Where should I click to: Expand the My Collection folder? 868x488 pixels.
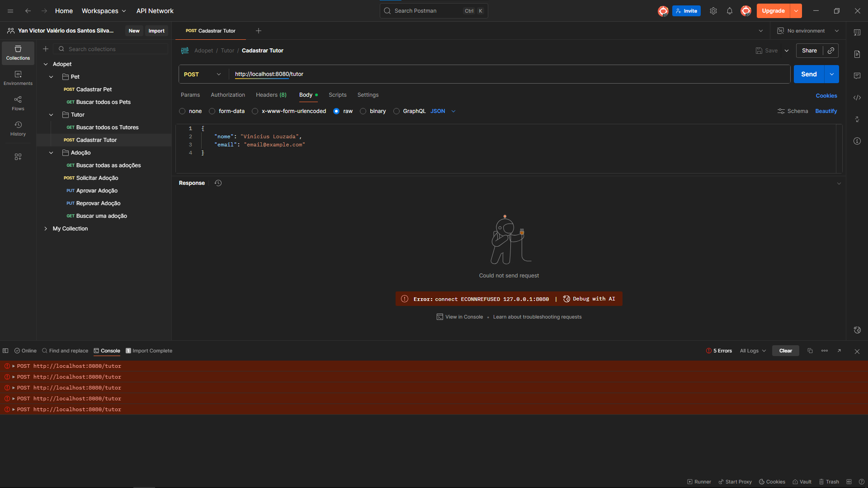(x=46, y=229)
